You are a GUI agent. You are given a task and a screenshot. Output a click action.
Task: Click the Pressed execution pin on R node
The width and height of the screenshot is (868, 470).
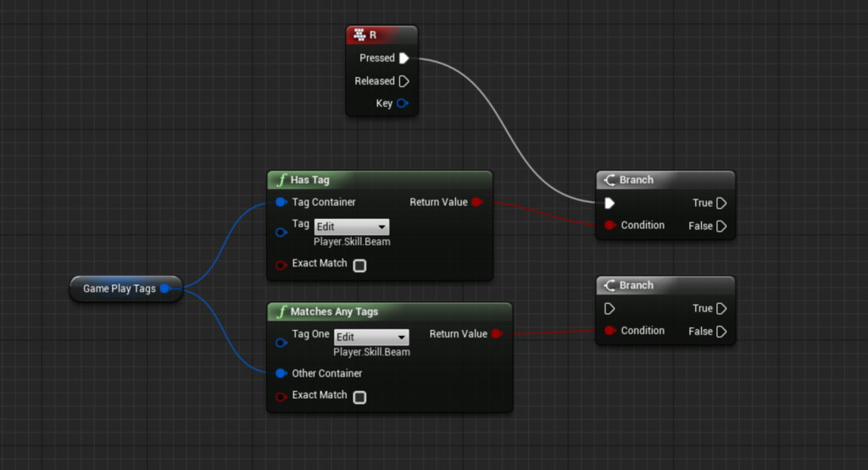tap(404, 59)
